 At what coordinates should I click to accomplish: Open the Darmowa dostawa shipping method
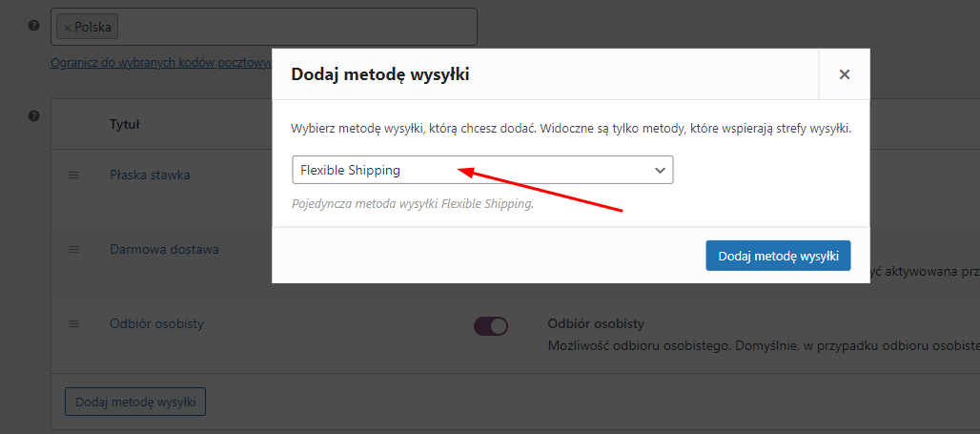[x=164, y=249]
